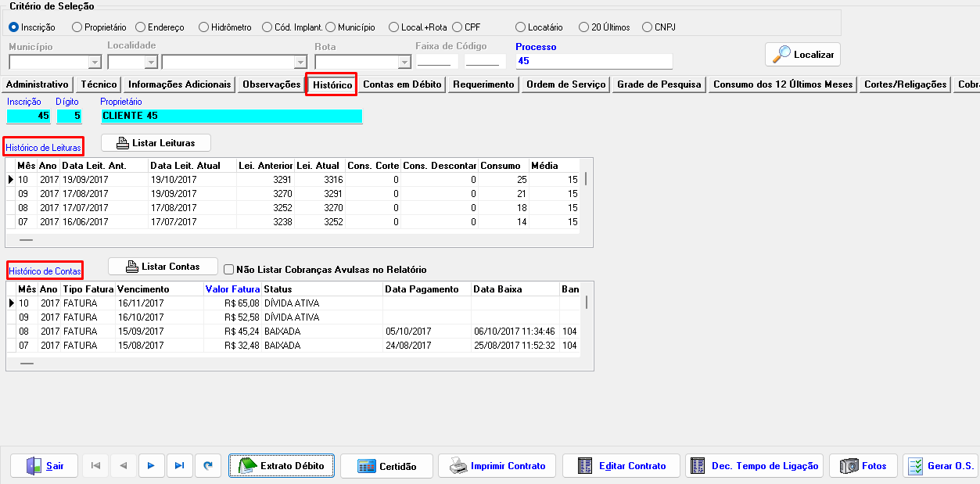The height and width of the screenshot is (484, 980).
Task: Click the Processo input field
Action: [x=594, y=61]
